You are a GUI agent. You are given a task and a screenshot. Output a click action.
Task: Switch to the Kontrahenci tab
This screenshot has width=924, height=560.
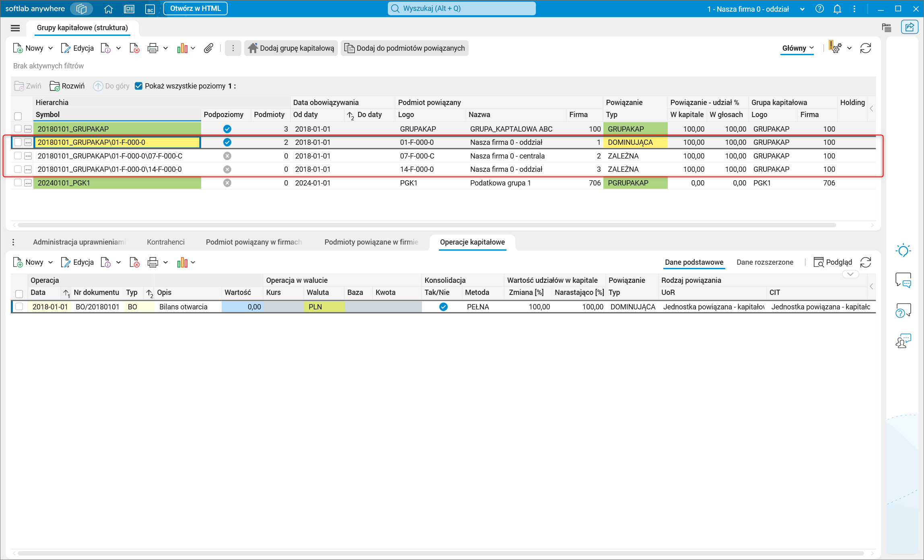[165, 242]
